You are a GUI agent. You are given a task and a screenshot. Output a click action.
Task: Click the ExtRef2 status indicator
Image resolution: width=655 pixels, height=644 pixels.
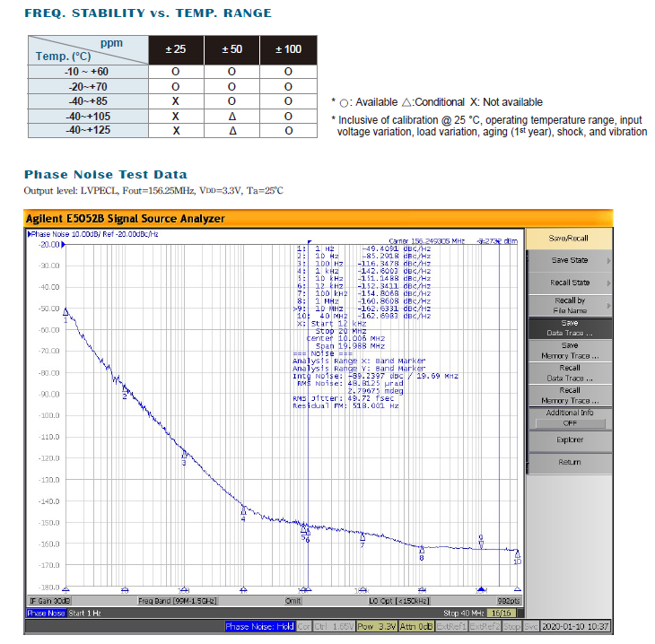click(x=485, y=626)
